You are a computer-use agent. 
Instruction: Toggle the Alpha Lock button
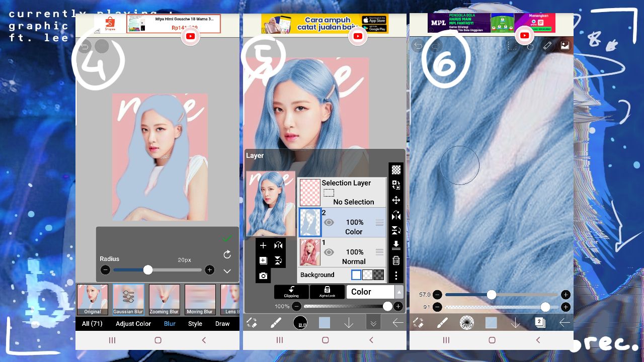(x=327, y=292)
